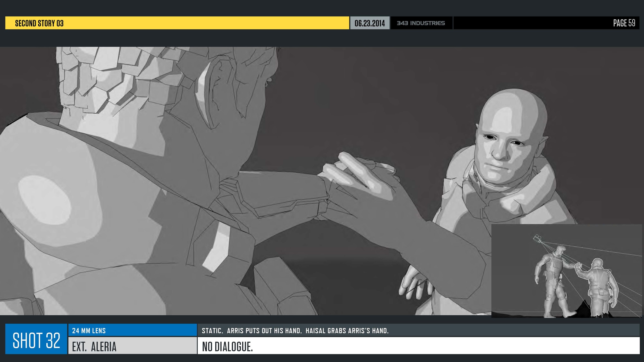Click the camera icon in the inset diagram

pyautogui.click(x=537, y=238)
